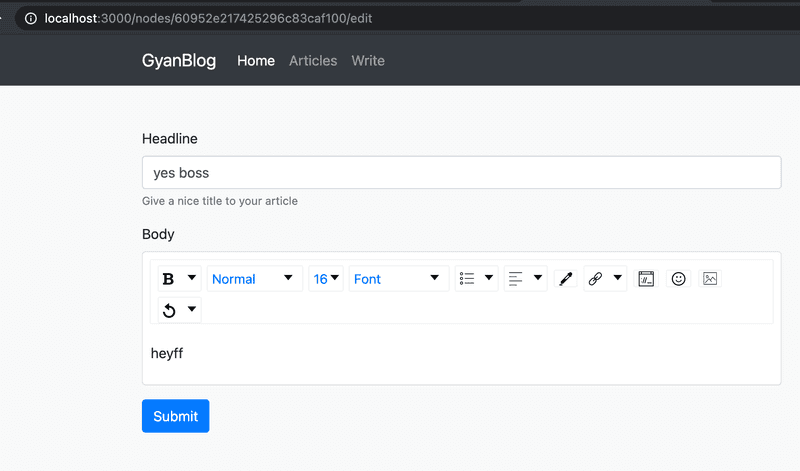Expand the Normal block type dropdown
800x471 pixels.
tap(254, 279)
